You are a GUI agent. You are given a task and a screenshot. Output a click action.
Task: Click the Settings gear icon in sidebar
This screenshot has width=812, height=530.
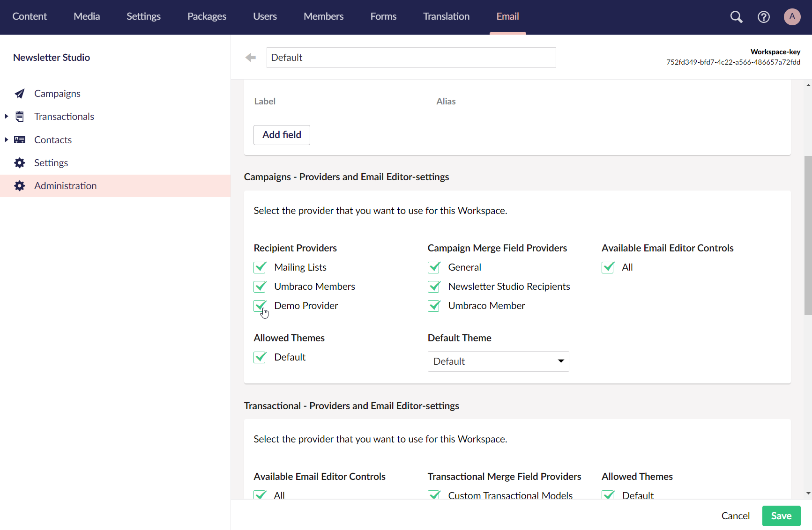point(20,162)
